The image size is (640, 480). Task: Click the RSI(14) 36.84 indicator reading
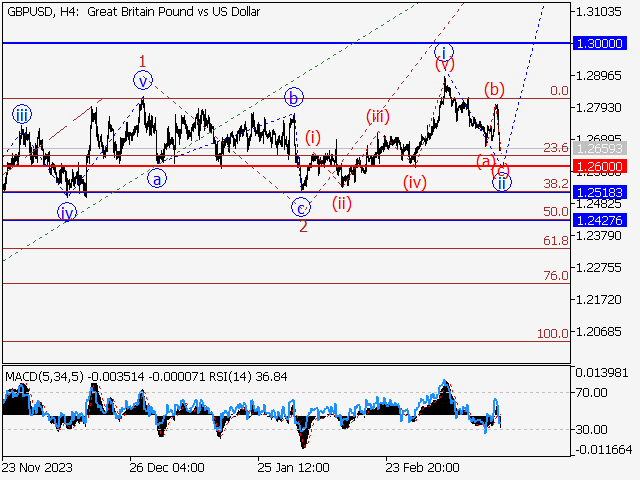coord(248,376)
